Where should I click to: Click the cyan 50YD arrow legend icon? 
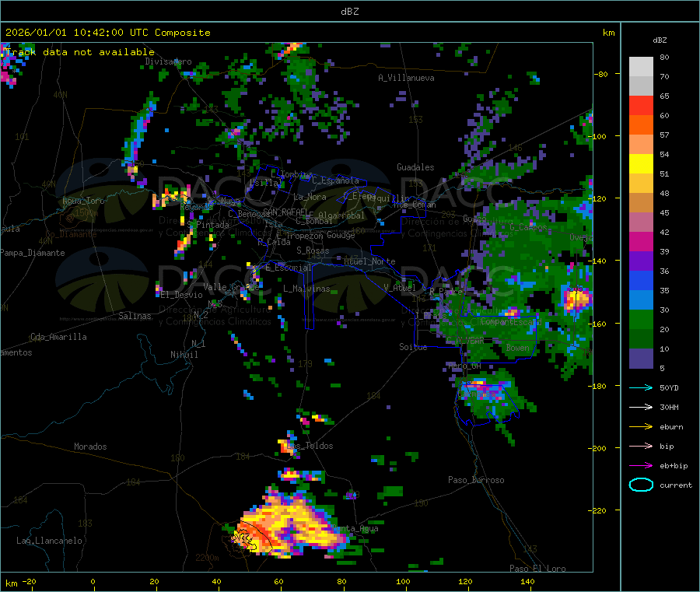tap(641, 387)
